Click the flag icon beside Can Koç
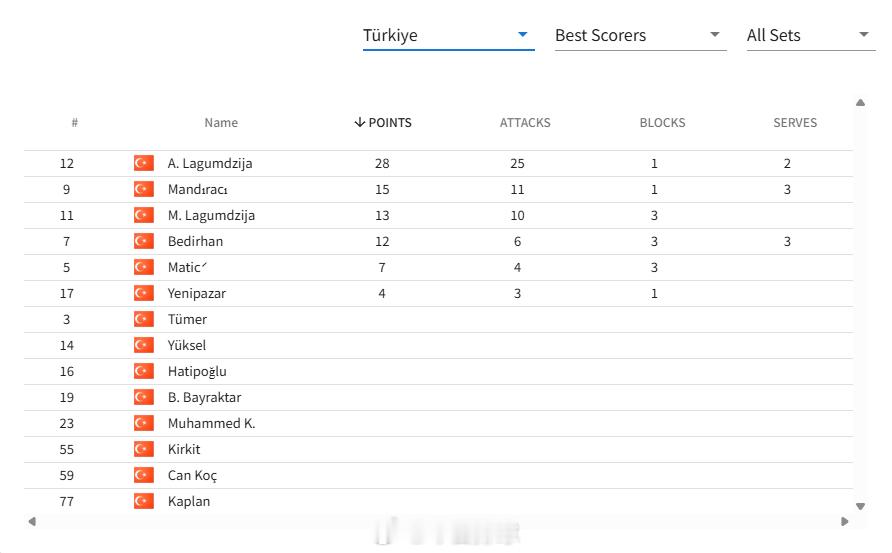The image size is (892, 553). pyautogui.click(x=144, y=475)
